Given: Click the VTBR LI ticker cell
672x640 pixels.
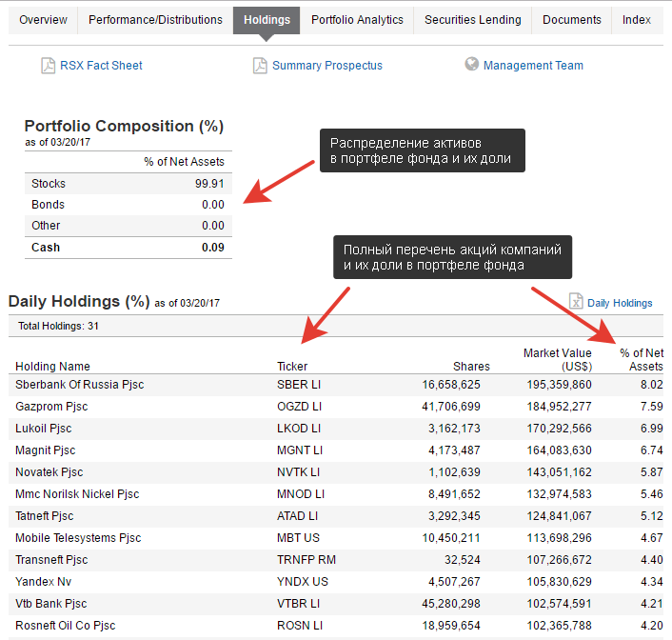Looking at the screenshot, I should click(298, 604).
